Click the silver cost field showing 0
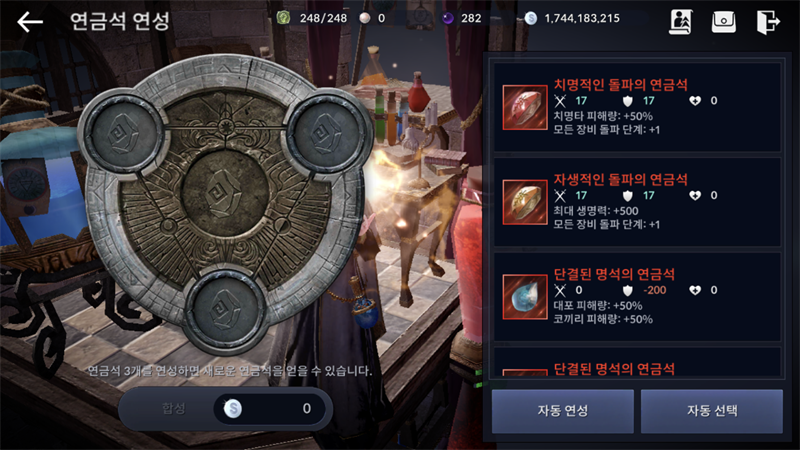The image size is (800, 450). [270, 408]
